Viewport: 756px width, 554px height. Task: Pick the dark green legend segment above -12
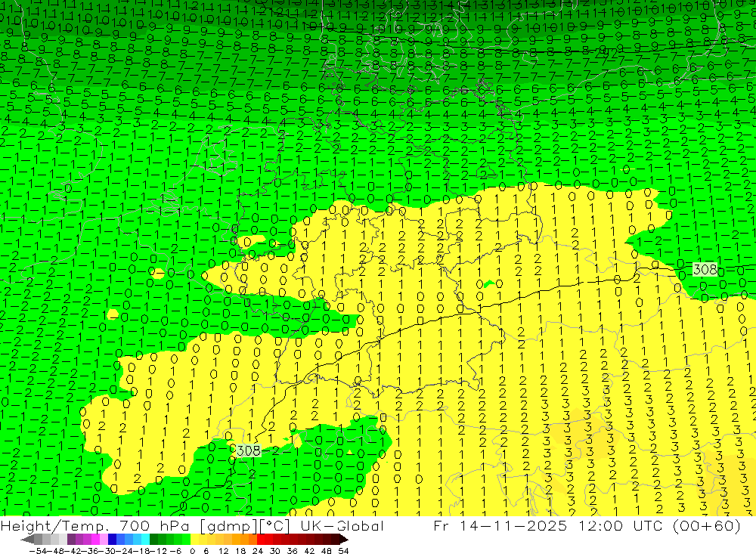[153, 539]
